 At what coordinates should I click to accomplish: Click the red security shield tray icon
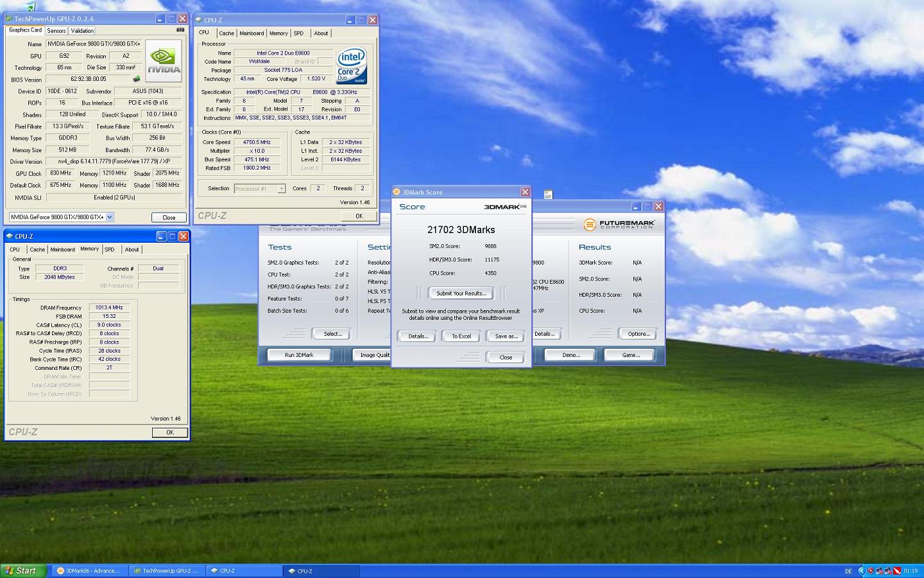(x=871, y=571)
